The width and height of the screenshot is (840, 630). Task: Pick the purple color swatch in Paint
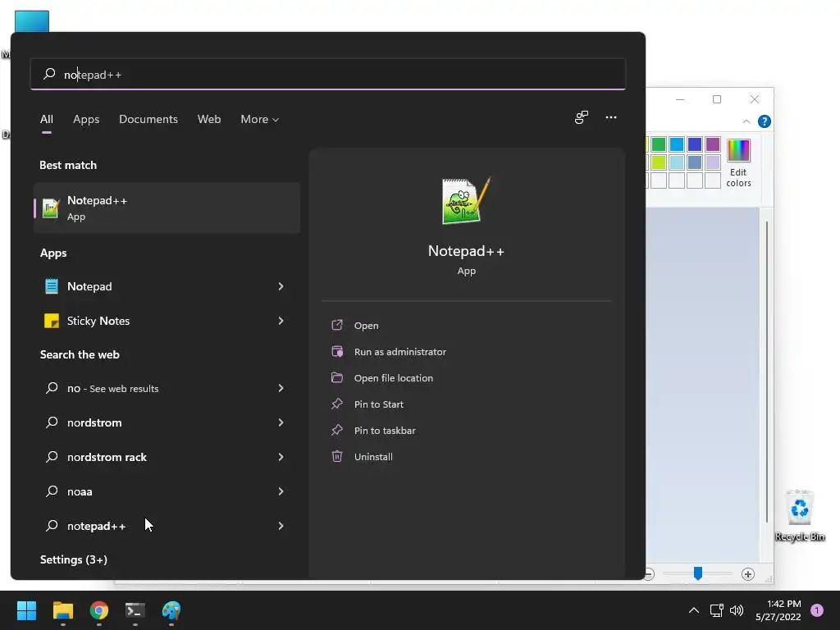click(713, 144)
